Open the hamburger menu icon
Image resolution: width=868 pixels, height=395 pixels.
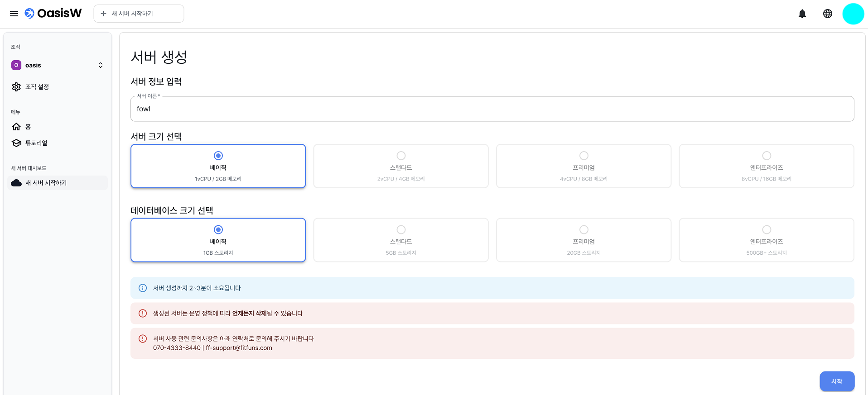[14, 14]
